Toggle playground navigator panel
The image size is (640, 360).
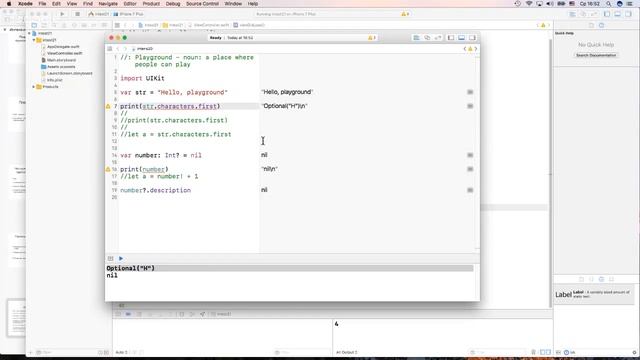(451, 38)
